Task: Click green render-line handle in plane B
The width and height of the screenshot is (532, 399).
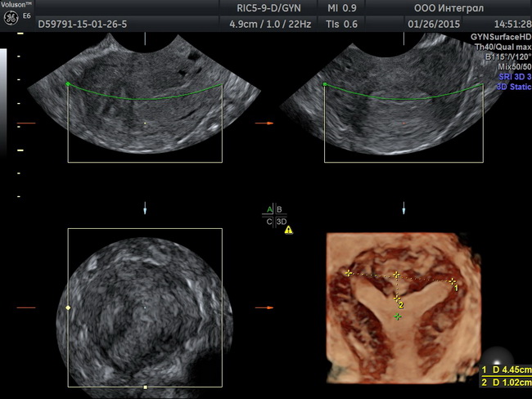Action: (x=325, y=84)
